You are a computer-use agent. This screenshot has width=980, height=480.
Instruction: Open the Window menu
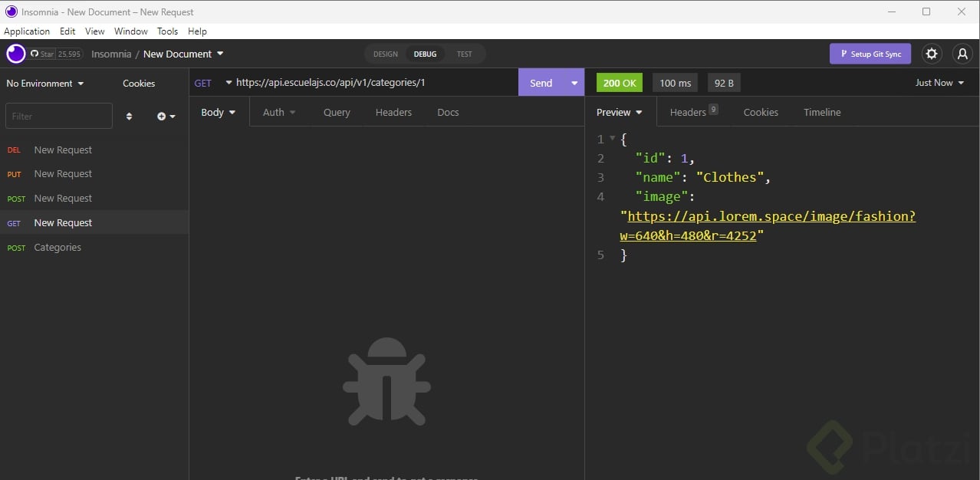point(131,31)
